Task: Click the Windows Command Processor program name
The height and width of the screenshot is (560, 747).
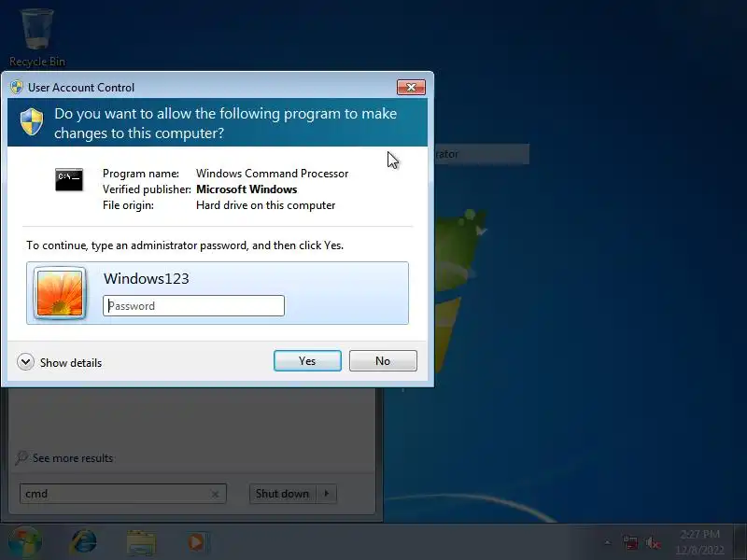Action: 272,174
